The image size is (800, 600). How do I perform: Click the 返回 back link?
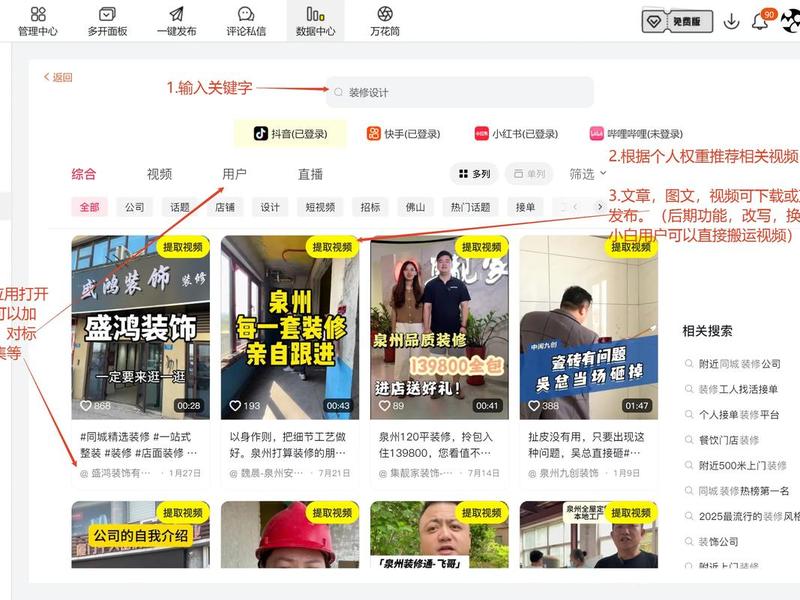[58, 77]
